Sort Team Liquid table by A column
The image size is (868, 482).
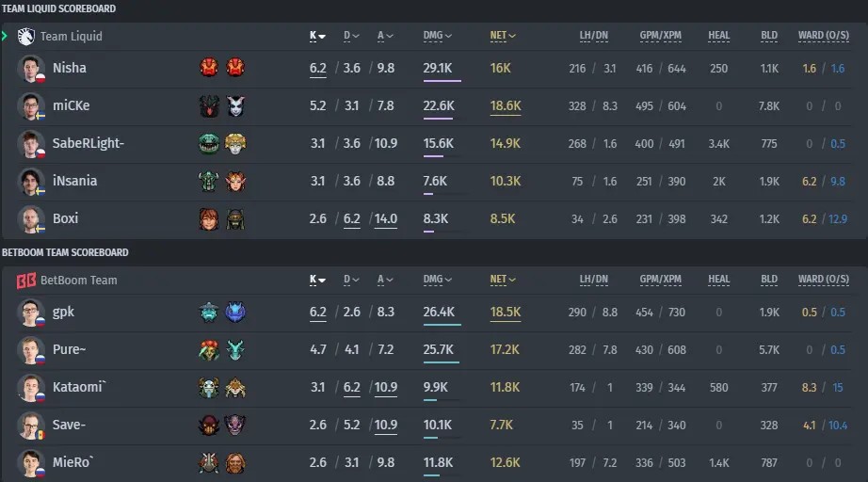pos(385,36)
